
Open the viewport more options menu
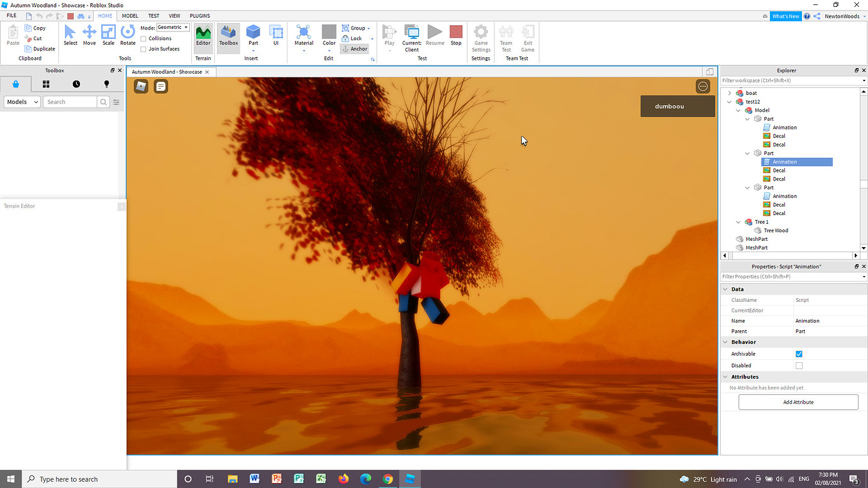coord(703,86)
